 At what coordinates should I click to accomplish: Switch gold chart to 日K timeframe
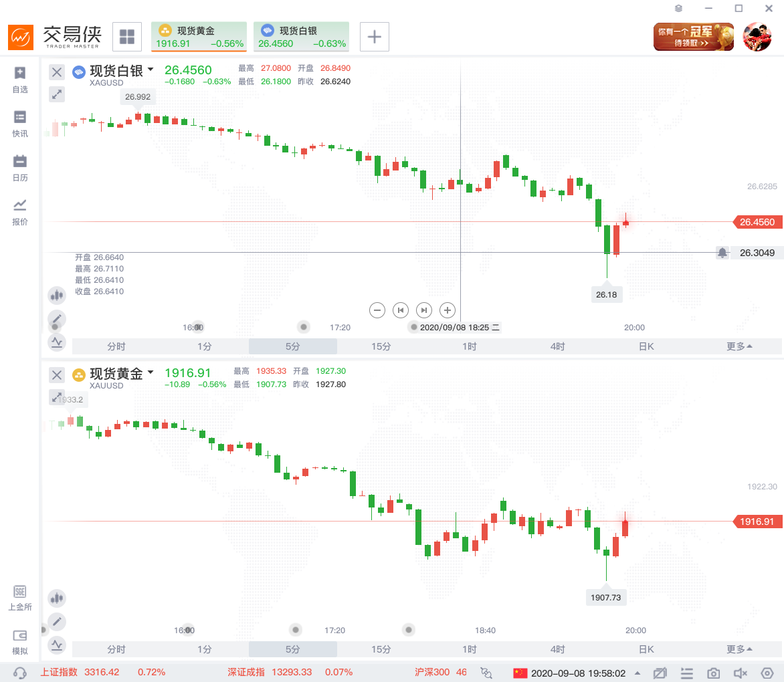pos(646,649)
